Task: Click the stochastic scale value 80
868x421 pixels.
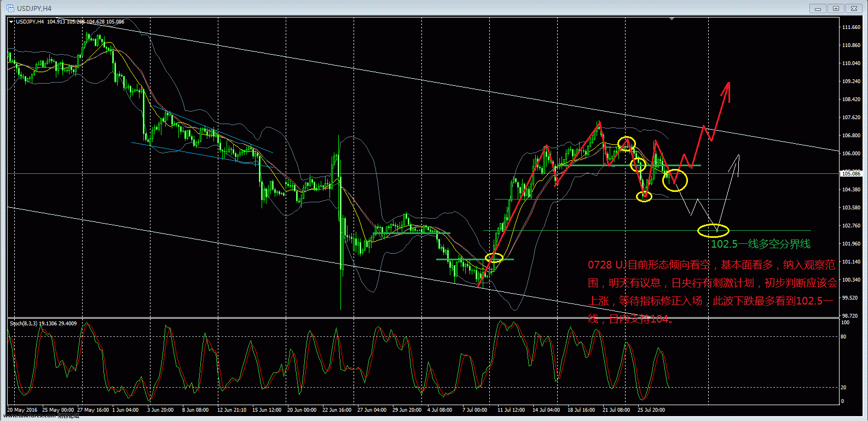Action: tap(843, 337)
